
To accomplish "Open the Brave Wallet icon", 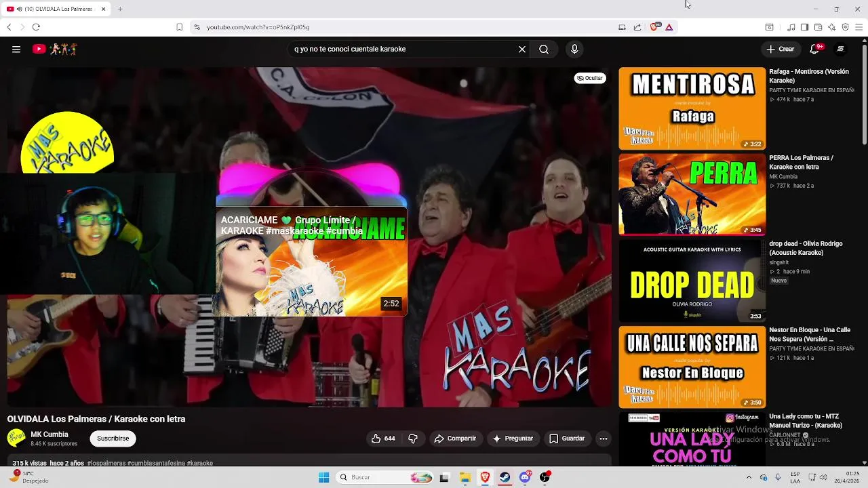I will click(818, 27).
